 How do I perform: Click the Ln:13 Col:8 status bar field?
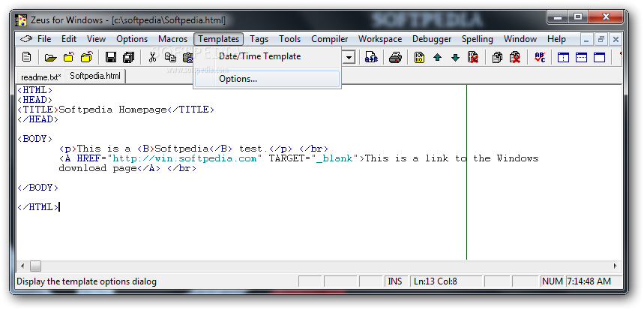[x=445, y=281]
